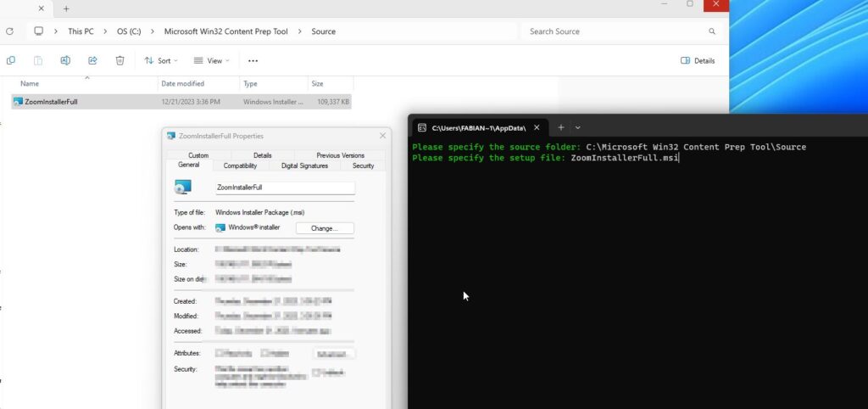Navigate to OS (C:) in breadcrumb
The width and height of the screenshot is (868, 409).
[129, 31]
